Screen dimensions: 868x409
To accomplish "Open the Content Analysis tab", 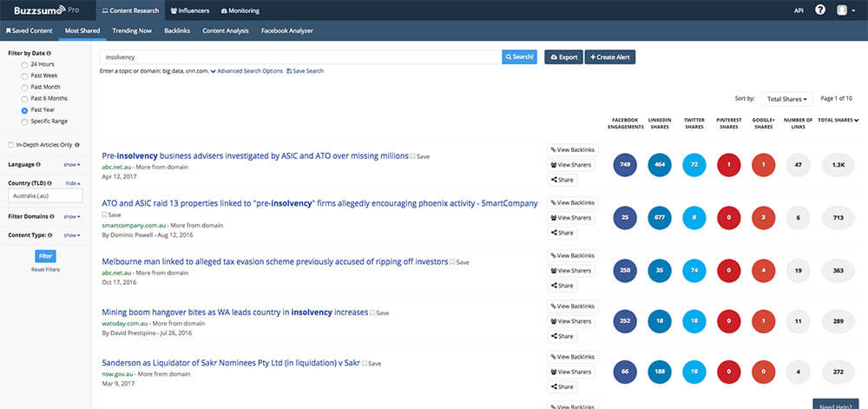I will tap(226, 31).
